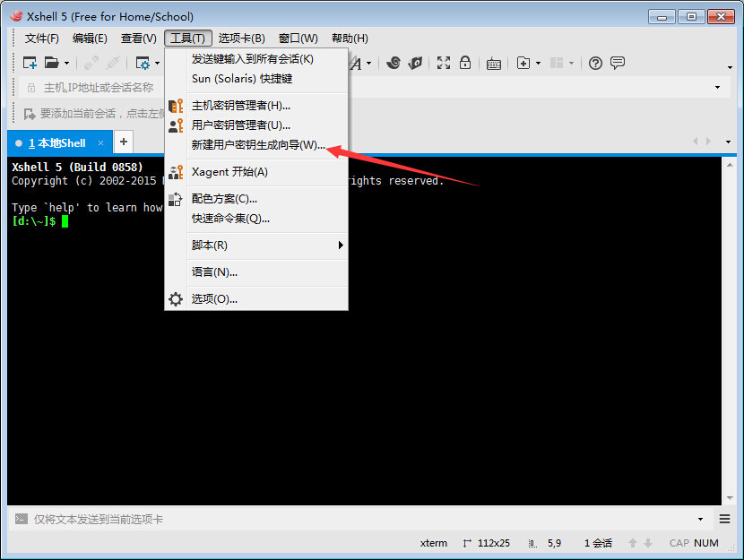The width and height of the screenshot is (744, 560).
Task: Click the terminal prompt [d:\~]$
Action: pyautogui.click(x=34, y=221)
